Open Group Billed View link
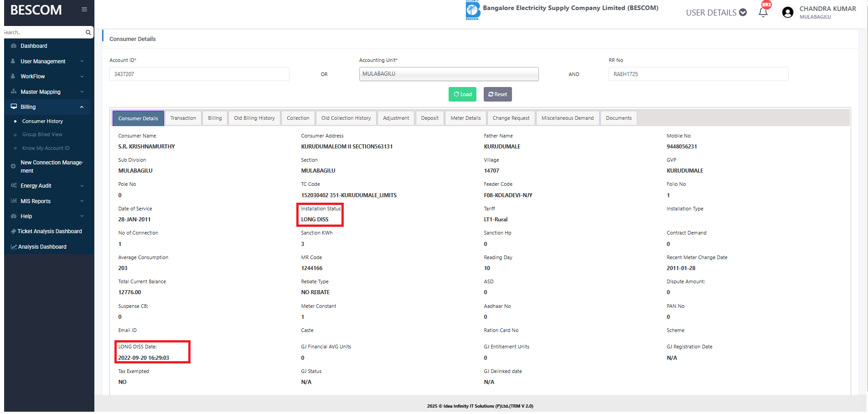 click(42, 135)
